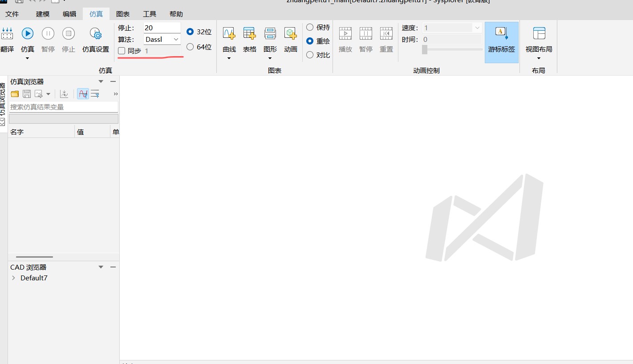633x364 pixels.
Task: Expand the dropdown arrow below 视图布局
Action: 539,58
